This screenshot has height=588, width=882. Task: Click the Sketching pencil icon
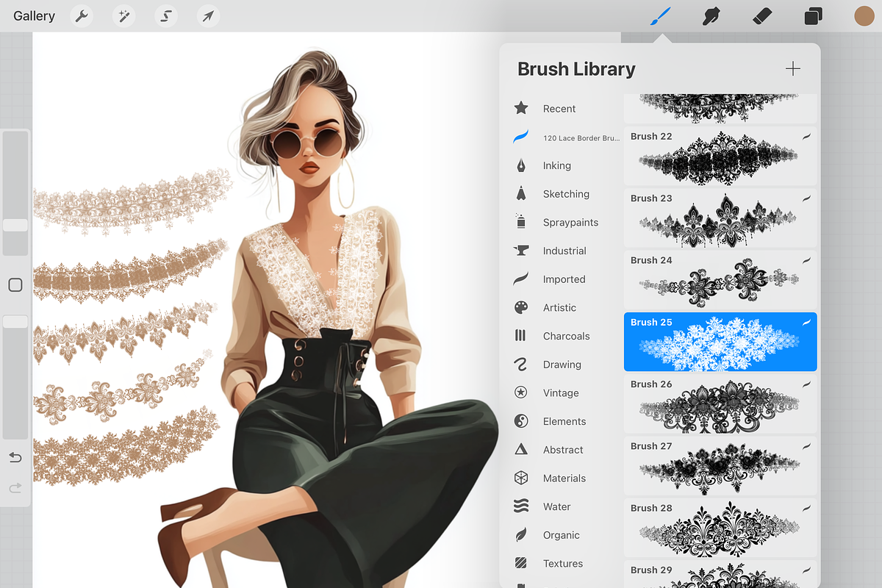pos(521,193)
